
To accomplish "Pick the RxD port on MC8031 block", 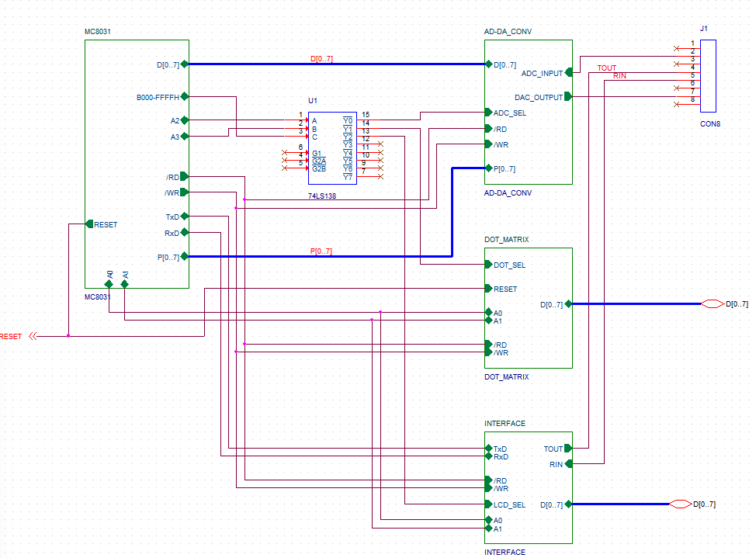I will coord(184,233).
